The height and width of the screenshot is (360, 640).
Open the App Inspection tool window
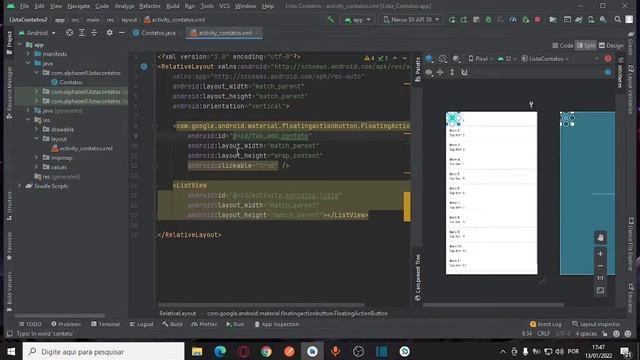(x=277, y=324)
